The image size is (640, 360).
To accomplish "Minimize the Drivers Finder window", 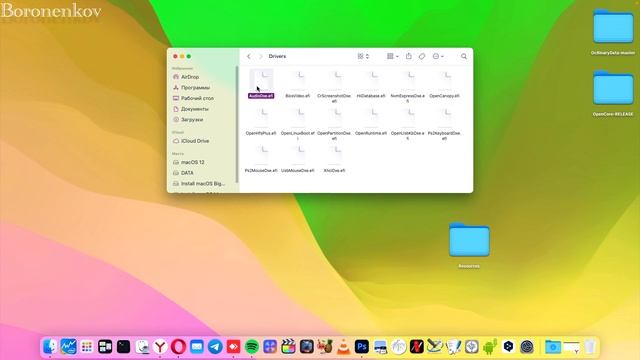I will tap(182, 56).
